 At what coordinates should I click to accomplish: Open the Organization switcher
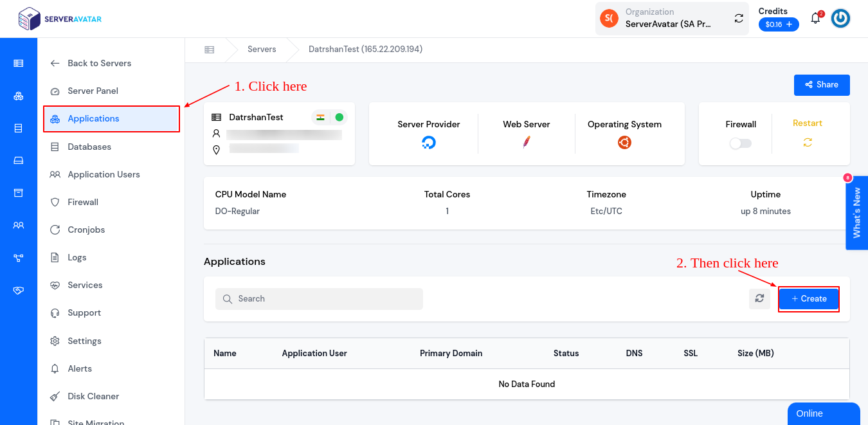672,19
